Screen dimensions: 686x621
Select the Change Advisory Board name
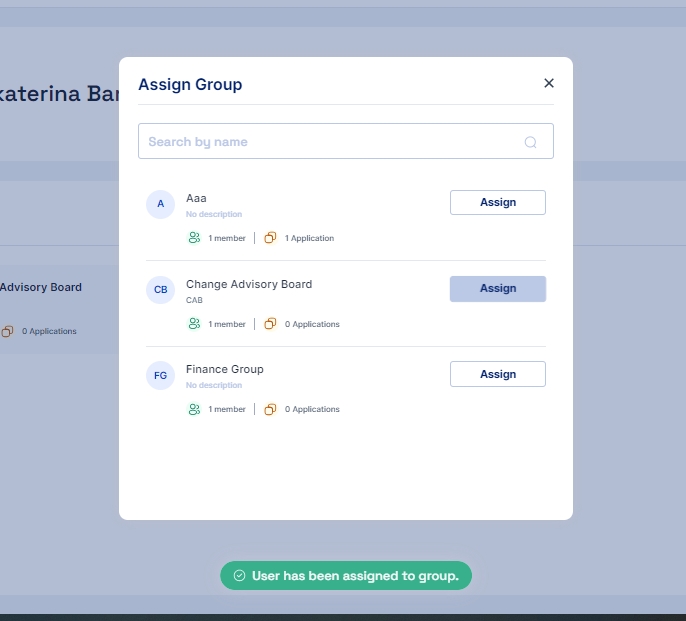pyautogui.click(x=249, y=284)
